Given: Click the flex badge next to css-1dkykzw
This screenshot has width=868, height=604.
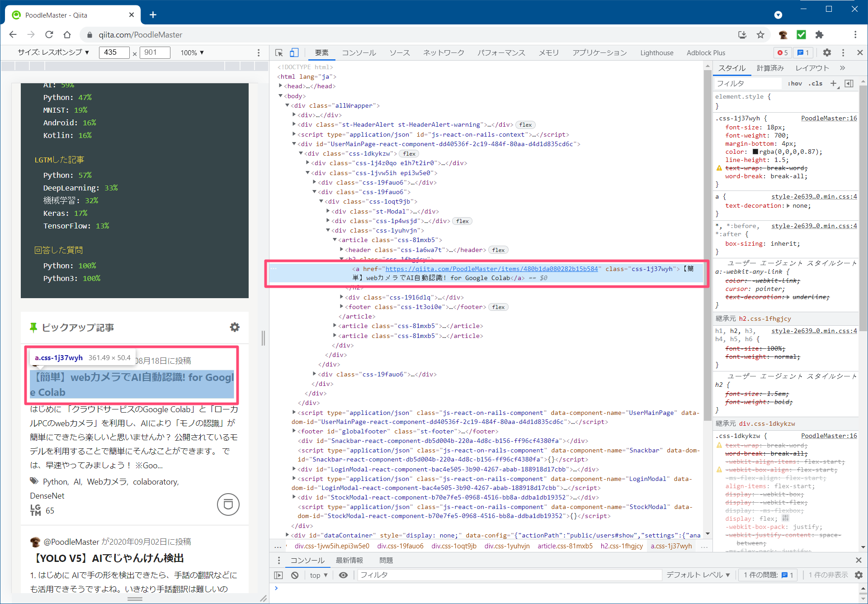Looking at the screenshot, I should [409, 154].
